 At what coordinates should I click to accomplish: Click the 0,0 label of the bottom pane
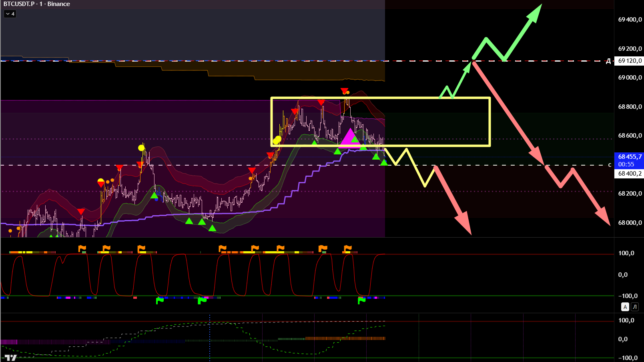pos(622,339)
